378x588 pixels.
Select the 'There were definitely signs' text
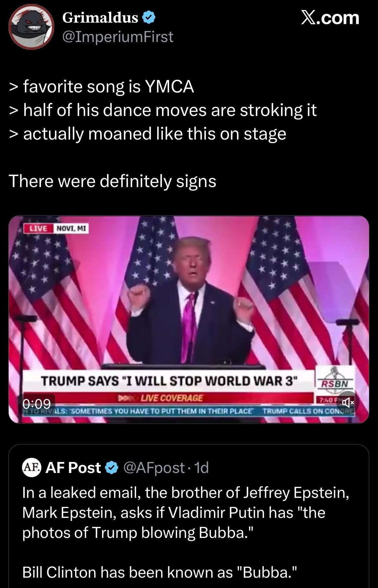(x=113, y=181)
